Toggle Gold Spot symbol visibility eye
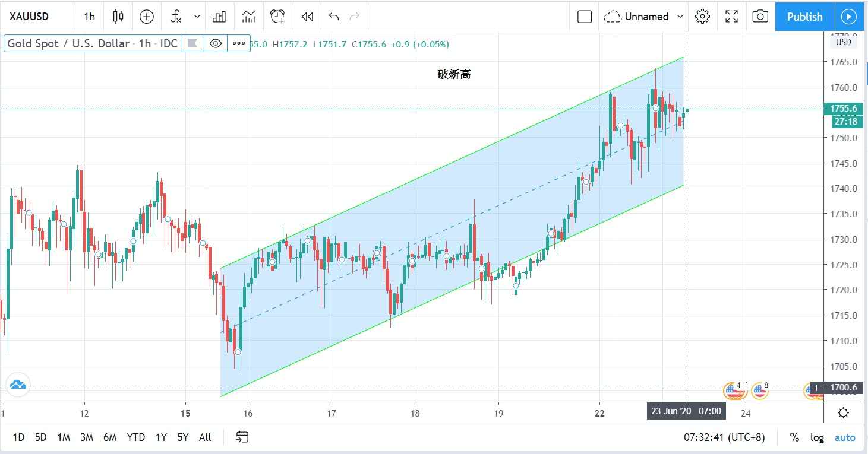The width and height of the screenshot is (868, 454). click(x=216, y=43)
